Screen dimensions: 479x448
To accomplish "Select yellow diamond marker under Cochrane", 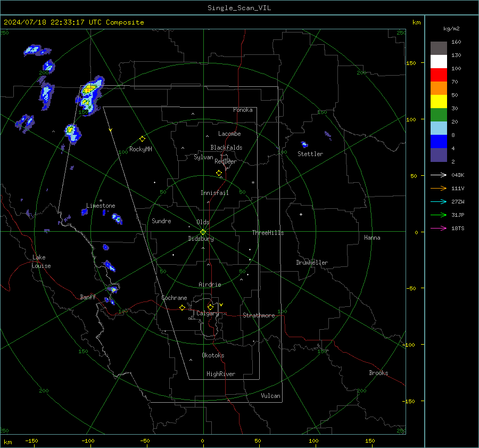I will [x=182, y=307].
